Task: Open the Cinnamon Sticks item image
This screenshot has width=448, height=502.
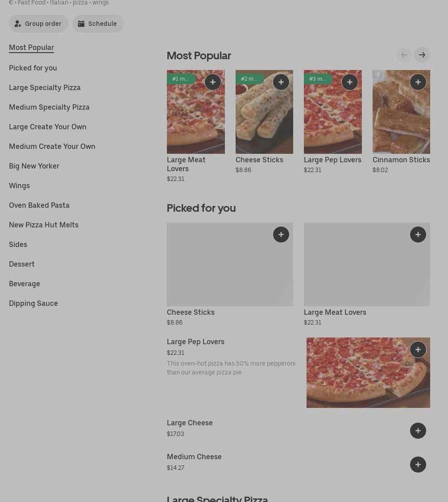Action: (x=397, y=120)
